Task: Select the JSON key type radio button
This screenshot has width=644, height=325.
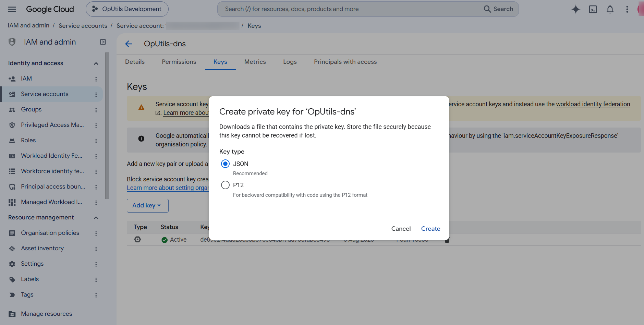Action: (225, 164)
